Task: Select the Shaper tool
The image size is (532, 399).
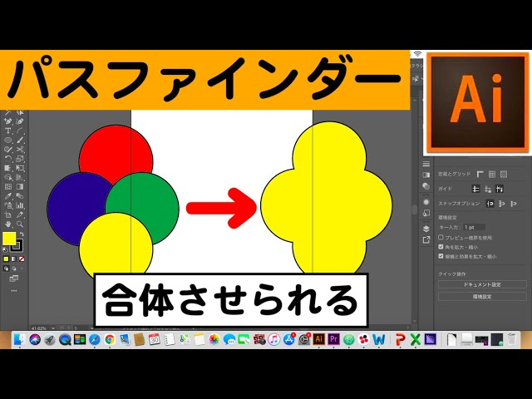Action: click(8, 150)
